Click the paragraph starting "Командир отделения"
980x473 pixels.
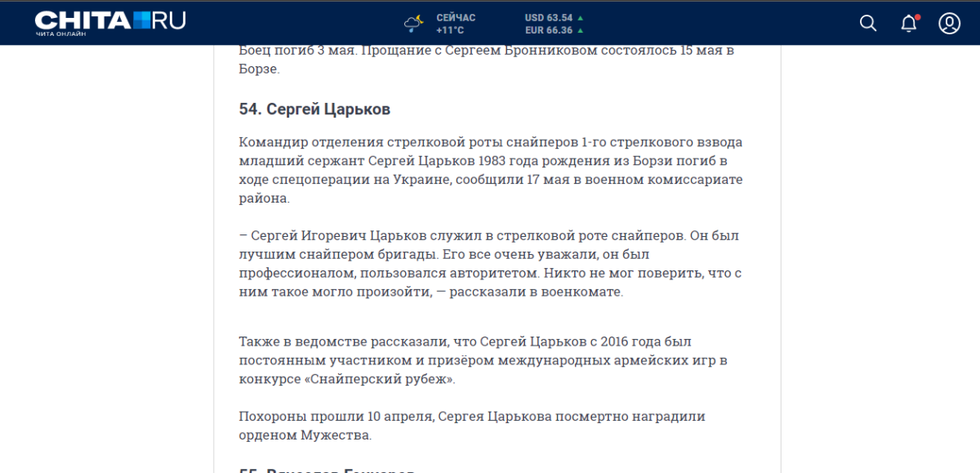coord(490,170)
